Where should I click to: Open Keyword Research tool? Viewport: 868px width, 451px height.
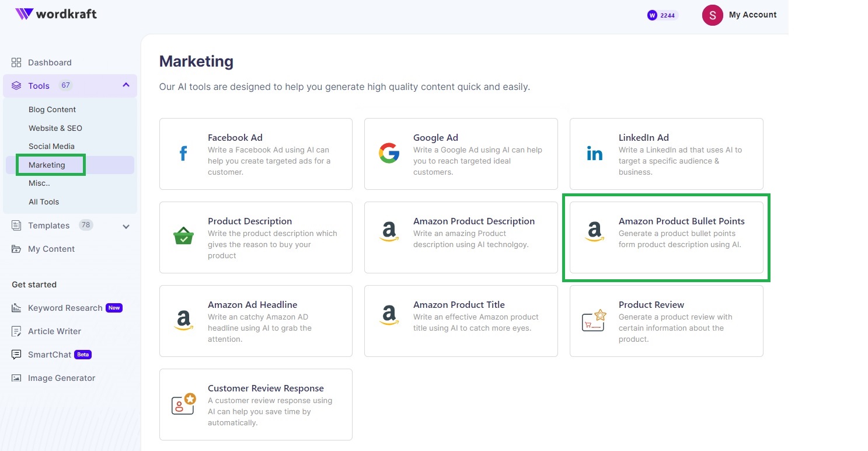[x=65, y=308]
